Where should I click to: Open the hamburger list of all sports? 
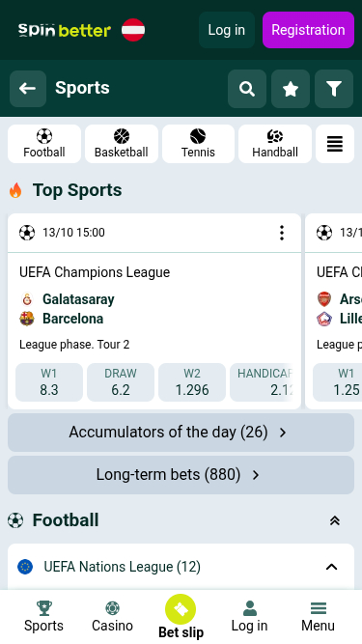coord(335,144)
